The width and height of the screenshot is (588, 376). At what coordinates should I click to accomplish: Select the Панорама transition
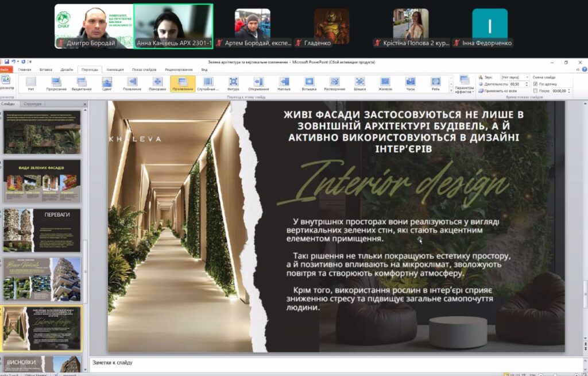[x=157, y=83]
